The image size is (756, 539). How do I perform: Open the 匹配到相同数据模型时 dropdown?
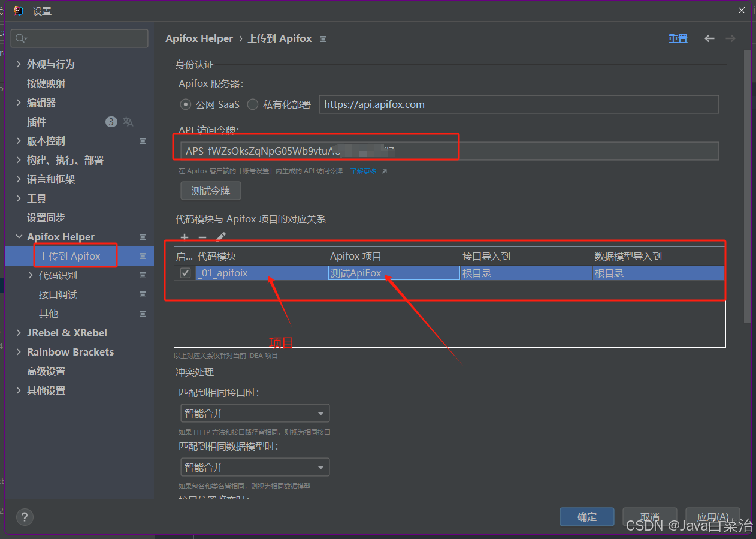[255, 467]
